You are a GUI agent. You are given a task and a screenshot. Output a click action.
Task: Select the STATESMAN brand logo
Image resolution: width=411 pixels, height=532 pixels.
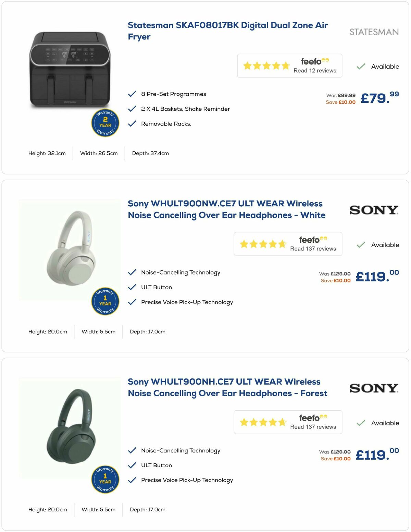pyautogui.click(x=373, y=32)
